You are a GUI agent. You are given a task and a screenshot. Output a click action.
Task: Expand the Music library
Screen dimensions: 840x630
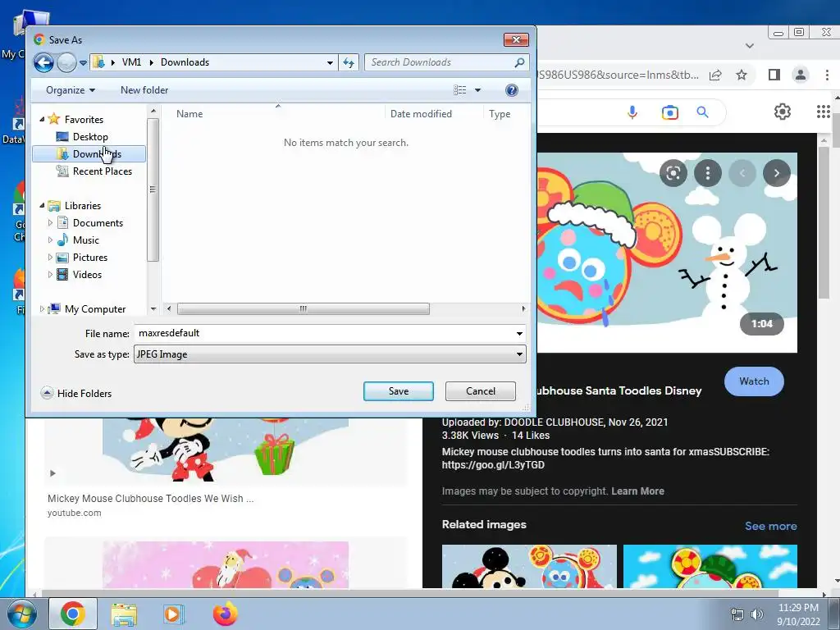pyautogui.click(x=50, y=240)
